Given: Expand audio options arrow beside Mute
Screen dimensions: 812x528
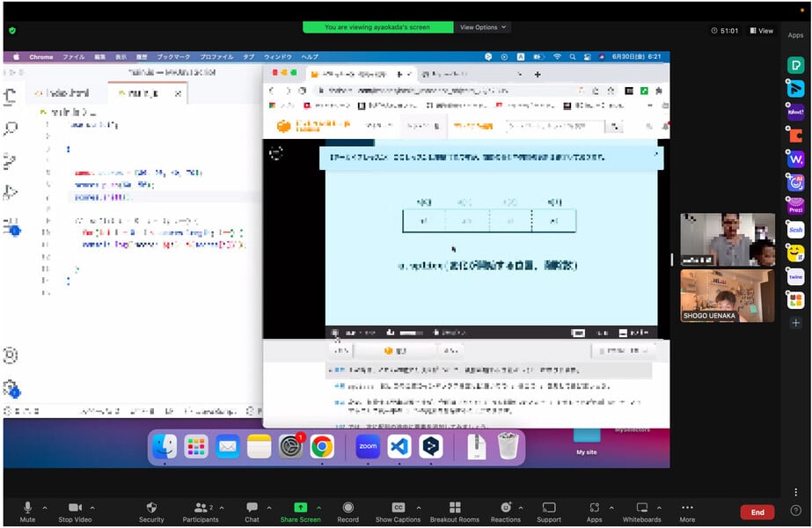Looking at the screenshot, I should tap(45, 508).
